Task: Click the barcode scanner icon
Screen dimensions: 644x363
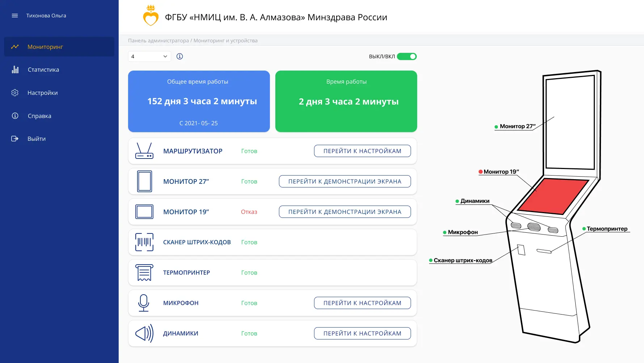Action: pyautogui.click(x=144, y=242)
